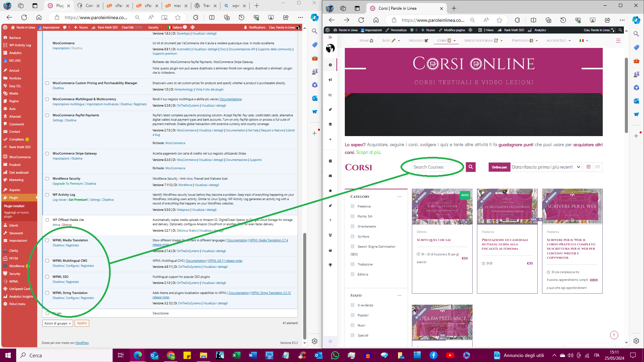Open Rank Math SEO in left admin bar

tap(107, 27)
